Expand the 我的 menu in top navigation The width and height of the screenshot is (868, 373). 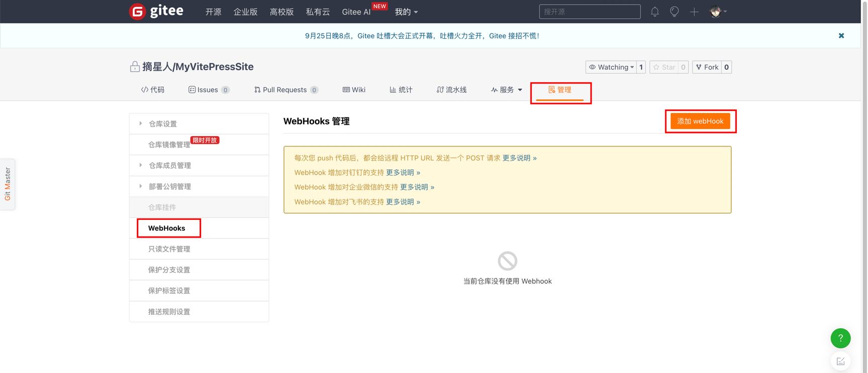pyautogui.click(x=406, y=12)
